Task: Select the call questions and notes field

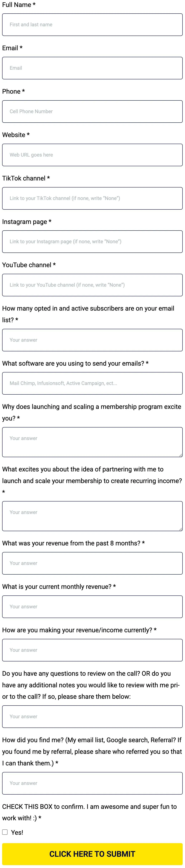Action: (92, 717)
